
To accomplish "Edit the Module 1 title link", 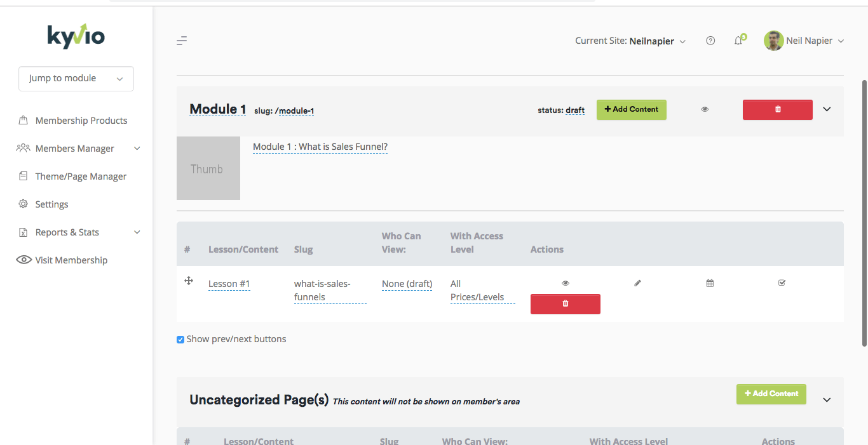I will pyautogui.click(x=218, y=109).
